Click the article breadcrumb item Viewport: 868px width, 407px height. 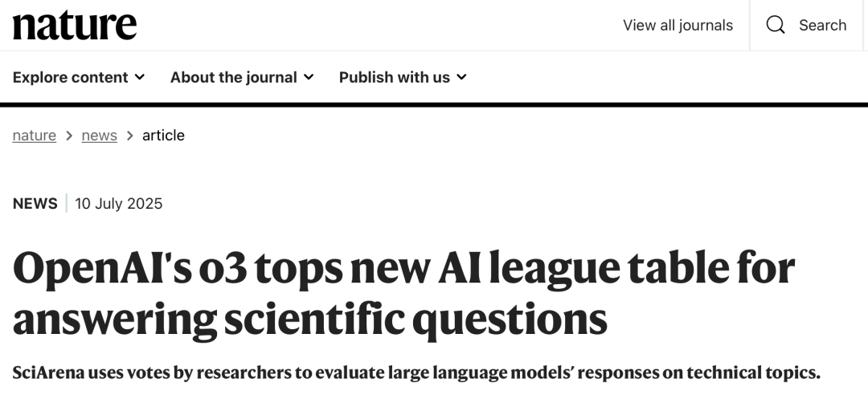[163, 136]
